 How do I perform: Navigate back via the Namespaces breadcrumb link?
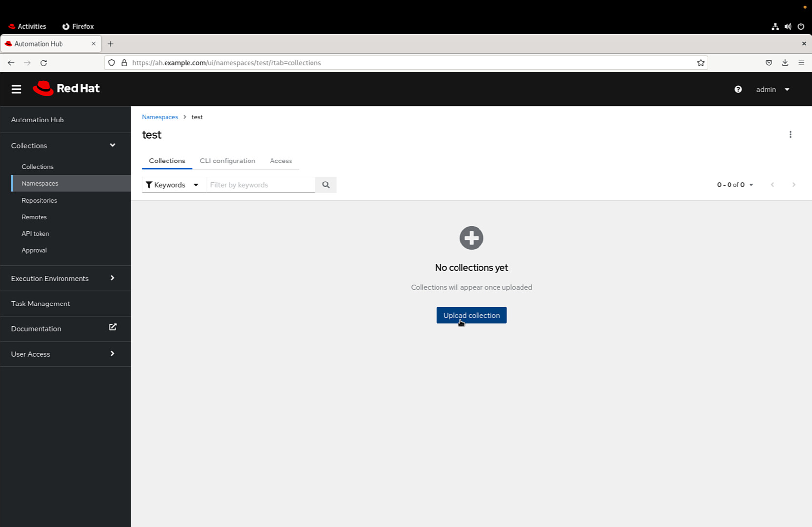[x=160, y=117]
